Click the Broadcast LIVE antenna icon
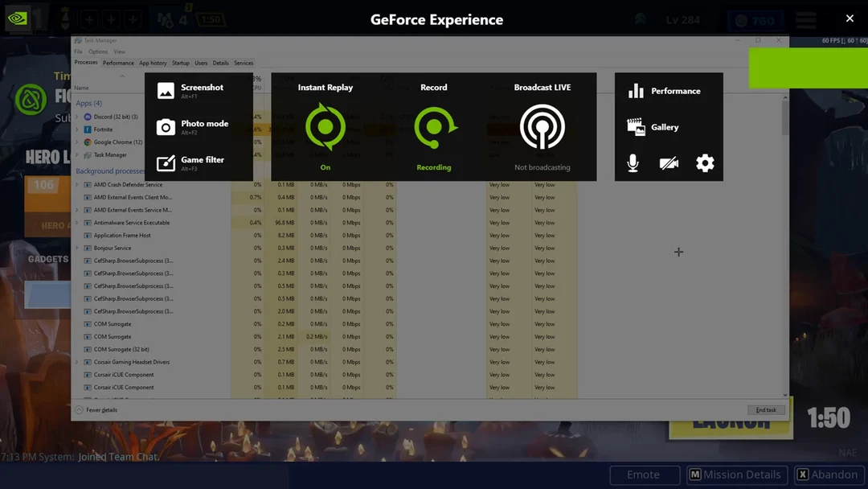Viewport: 868px width, 489px height. (x=542, y=127)
